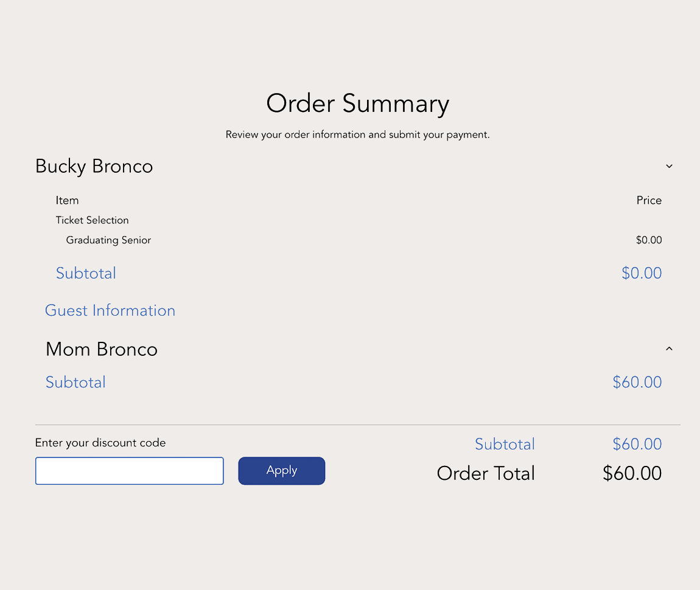Click the Apply discount button
Image resolution: width=700 pixels, height=590 pixels.
[281, 470]
